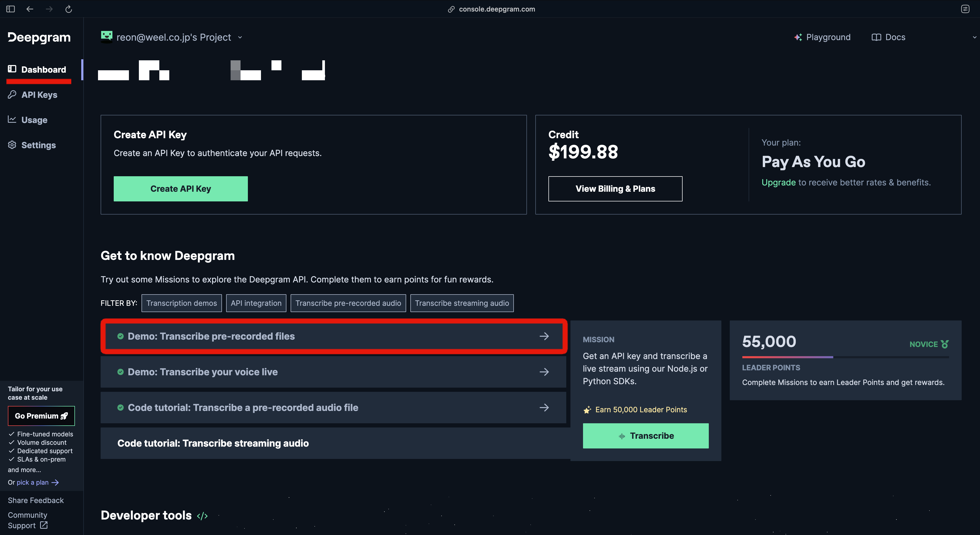Expand the project selector dropdown chevron
The width and height of the screenshot is (980, 535).
[x=240, y=37]
